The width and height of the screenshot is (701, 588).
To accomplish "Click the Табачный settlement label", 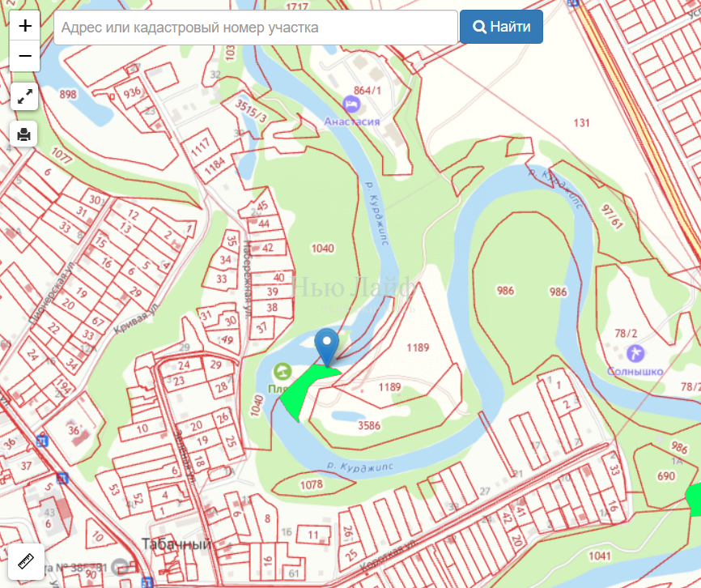I will point(176,543).
